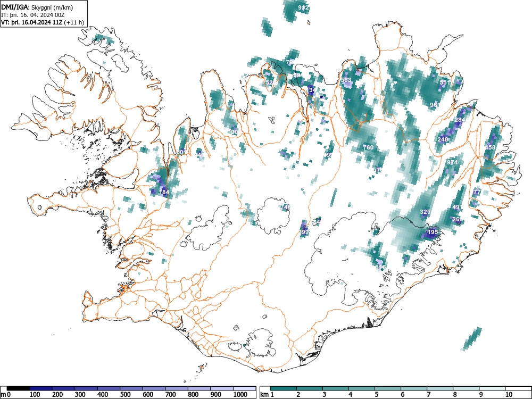Image resolution: width=532 pixels, height=399 pixels.
Task: Click the visibility value 760 on map
Action: coord(368,147)
